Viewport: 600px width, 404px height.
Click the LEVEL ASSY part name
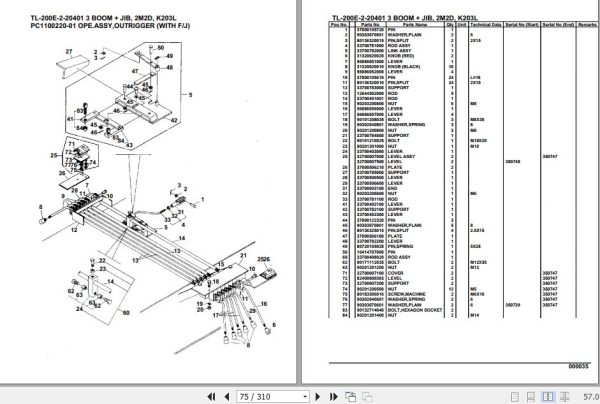401,156
